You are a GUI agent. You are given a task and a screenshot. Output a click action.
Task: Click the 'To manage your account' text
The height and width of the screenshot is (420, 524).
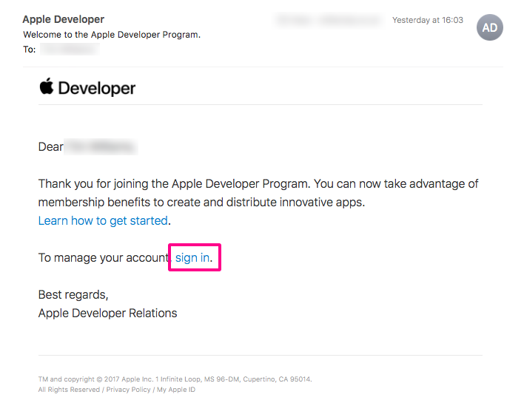point(104,258)
